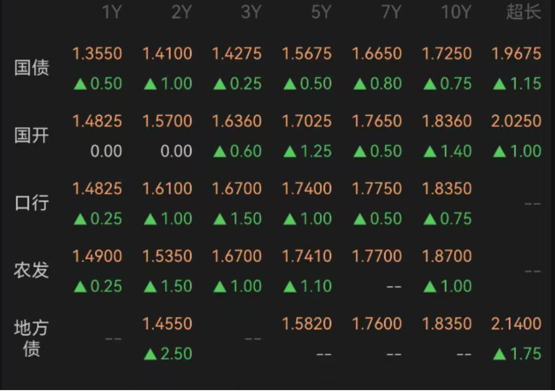The height and width of the screenshot is (392, 555).
Task: Click the up arrow beside 2.50 change
Action: coord(150,354)
